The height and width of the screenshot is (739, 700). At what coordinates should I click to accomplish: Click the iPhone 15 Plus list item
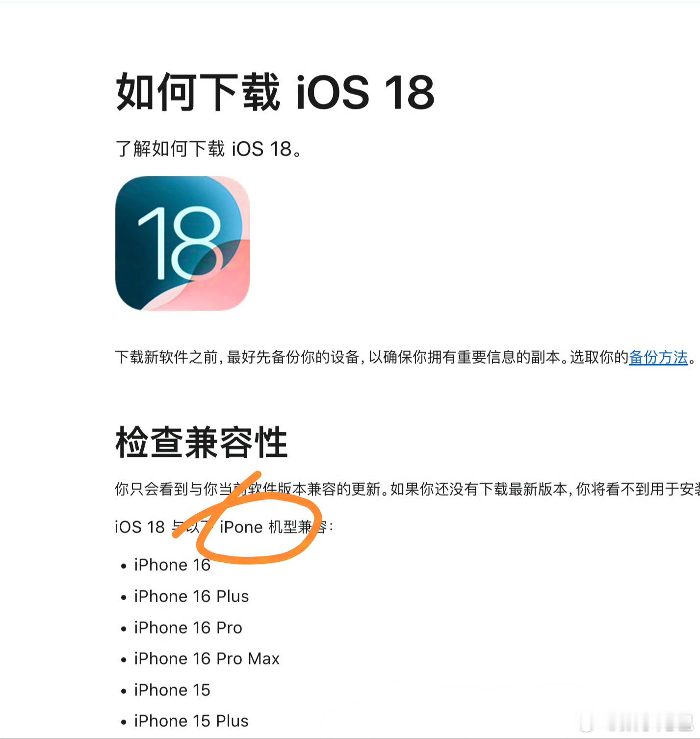tap(191, 721)
